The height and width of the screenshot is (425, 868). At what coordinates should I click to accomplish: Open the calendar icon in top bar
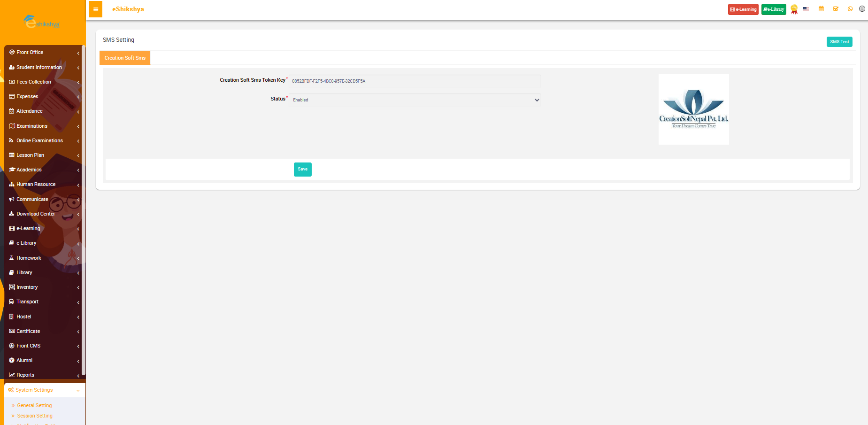[821, 9]
